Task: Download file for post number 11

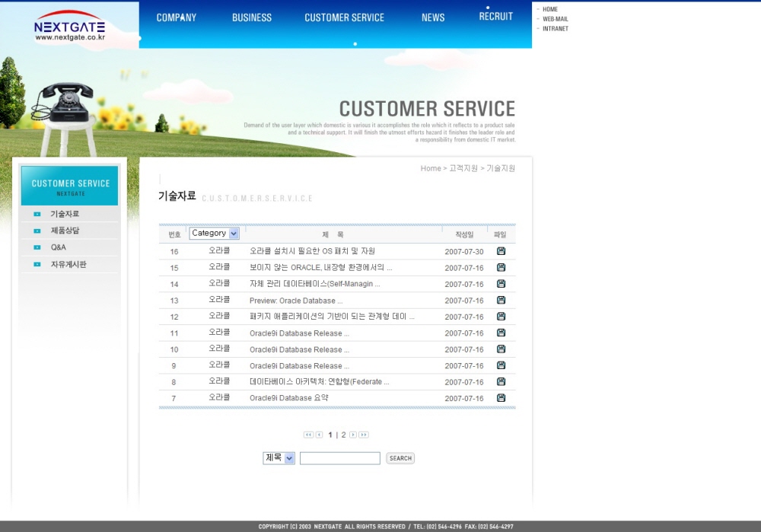Action: (x=501, y=333)
